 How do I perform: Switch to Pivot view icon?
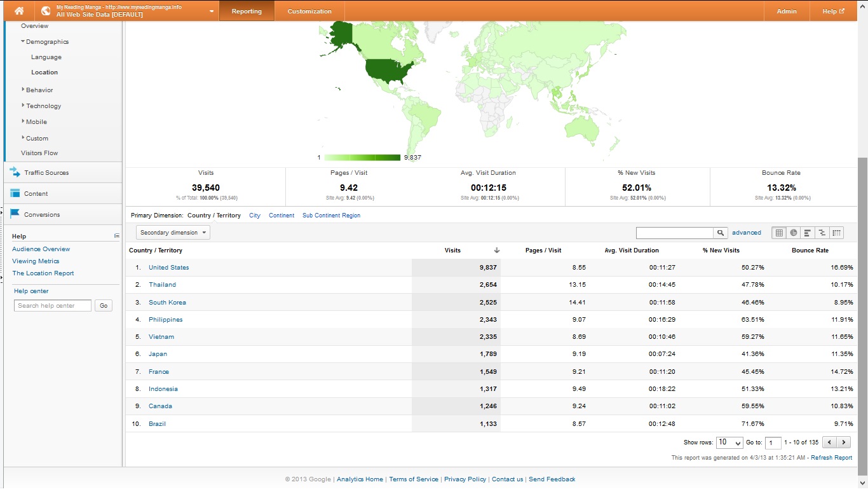pos(836,233)
